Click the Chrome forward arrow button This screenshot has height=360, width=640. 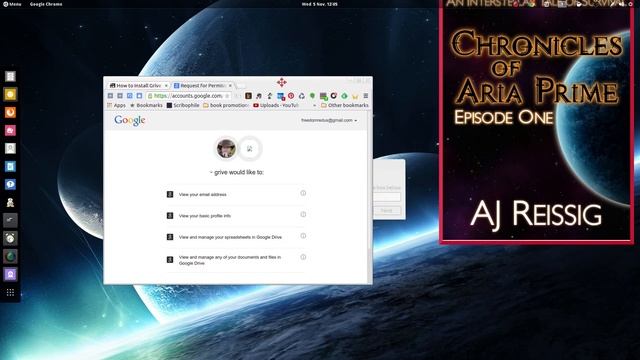(120, 96)
